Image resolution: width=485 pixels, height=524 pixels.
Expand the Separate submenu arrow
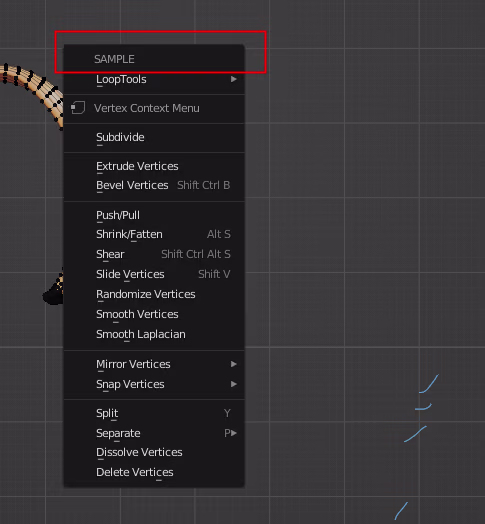tap(234, 433)
